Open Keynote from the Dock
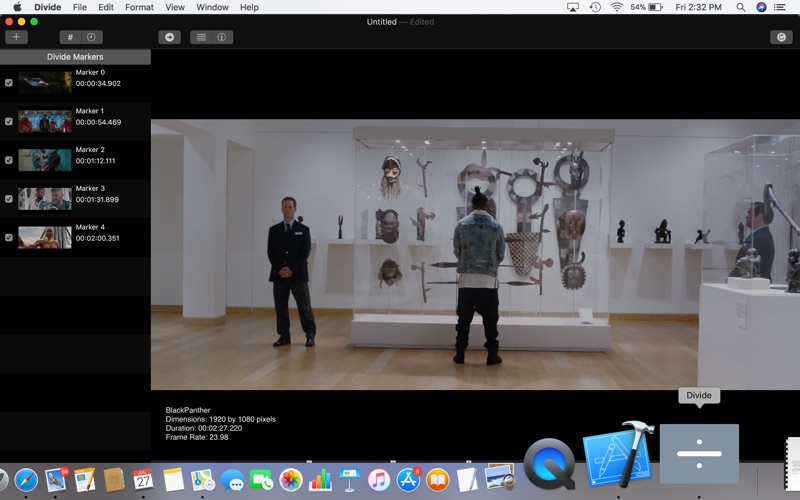 click(349, 480)
